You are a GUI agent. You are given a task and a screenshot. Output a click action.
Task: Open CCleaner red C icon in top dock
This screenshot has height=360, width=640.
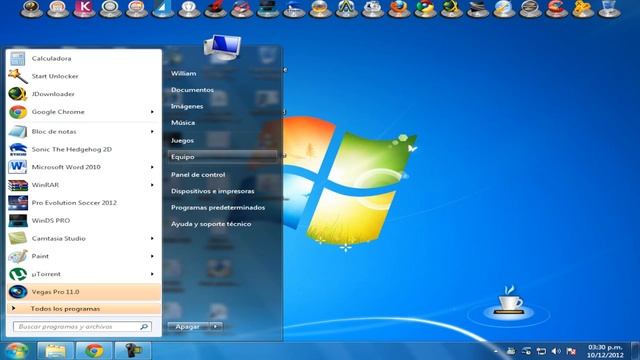point(556,8)
